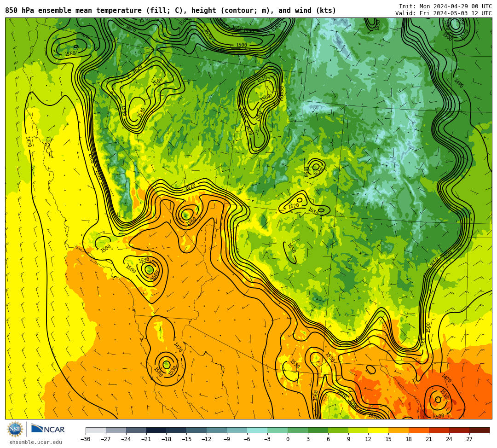The height and width of the screenshot is (448, 497).
Task: Pick the olive green 6 to 9 swatch
Action: 338,430
